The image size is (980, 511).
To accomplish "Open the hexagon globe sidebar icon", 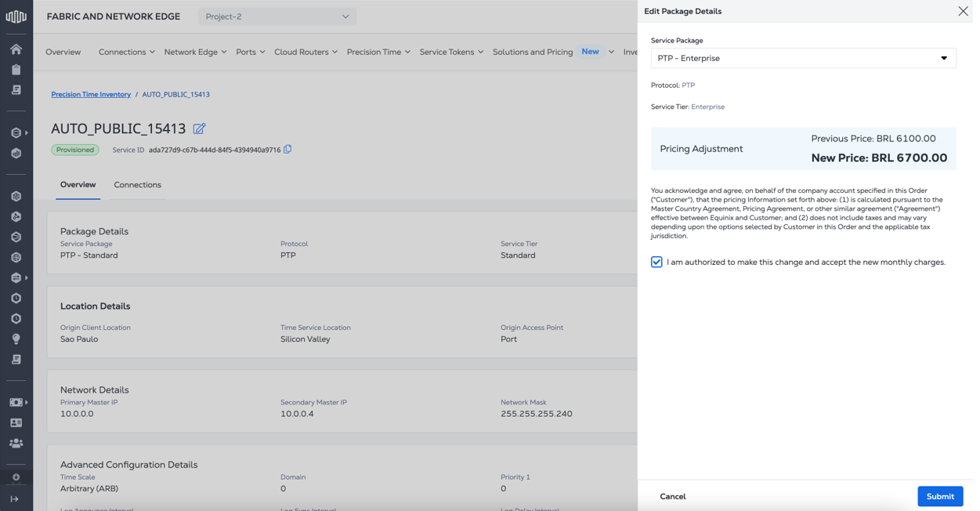I will point(16,258).
